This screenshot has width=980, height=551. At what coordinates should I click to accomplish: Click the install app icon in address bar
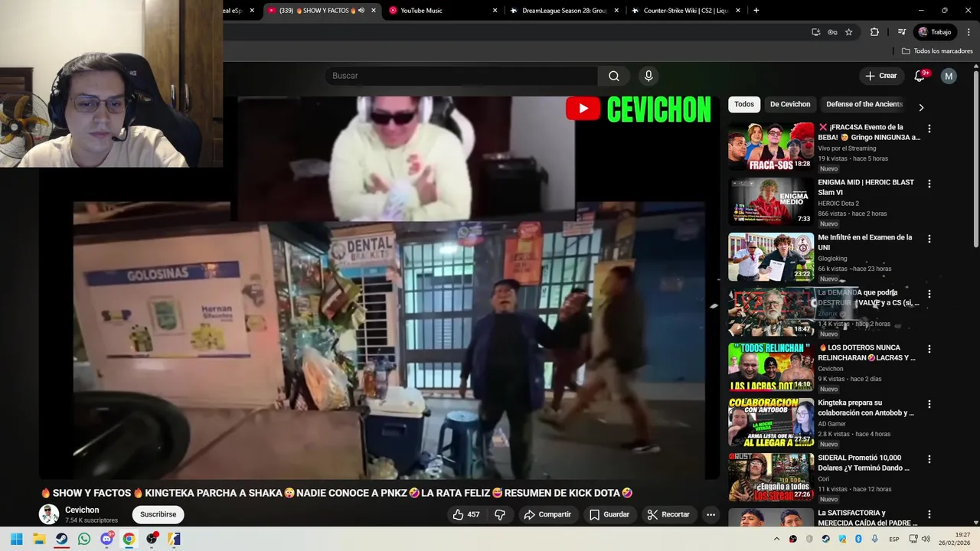click(x=816, y=32)
